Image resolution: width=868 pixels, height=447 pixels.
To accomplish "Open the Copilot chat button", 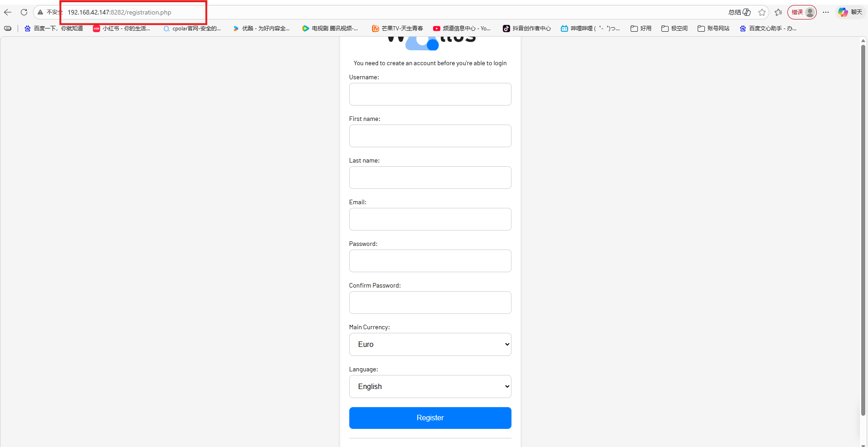I will coord(850,12).
